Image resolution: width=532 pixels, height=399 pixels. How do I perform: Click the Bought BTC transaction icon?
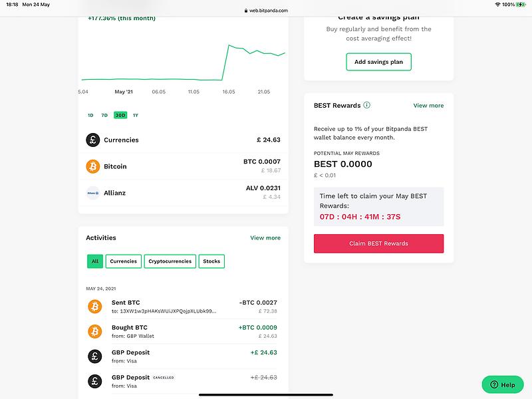click(x=94, y=331)
